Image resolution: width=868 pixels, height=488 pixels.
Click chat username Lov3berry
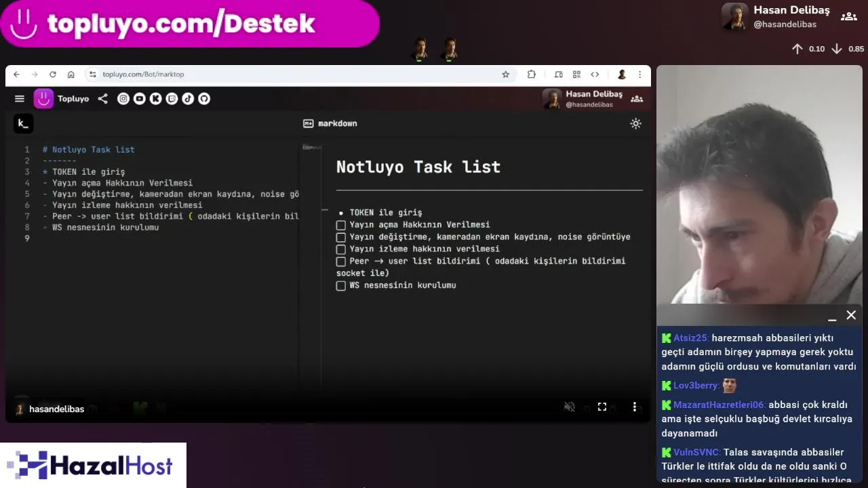coord(696,385)
